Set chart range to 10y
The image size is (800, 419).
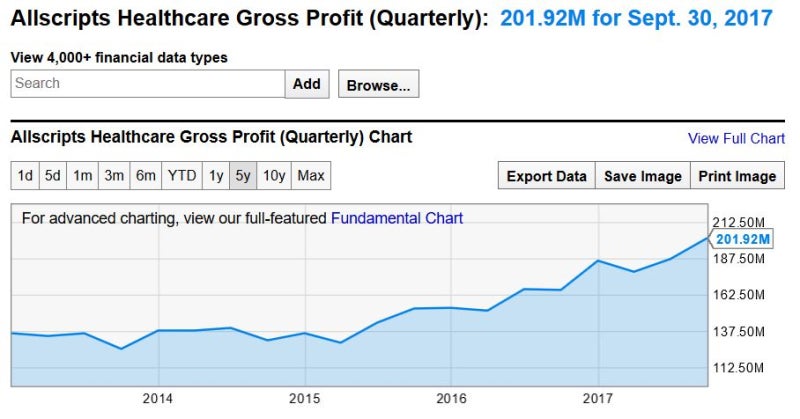coord(274,176)
